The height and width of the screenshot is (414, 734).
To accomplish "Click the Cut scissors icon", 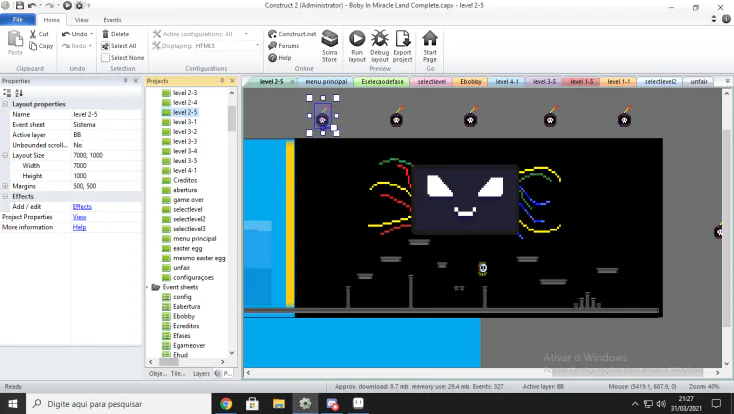I will 33,34.
